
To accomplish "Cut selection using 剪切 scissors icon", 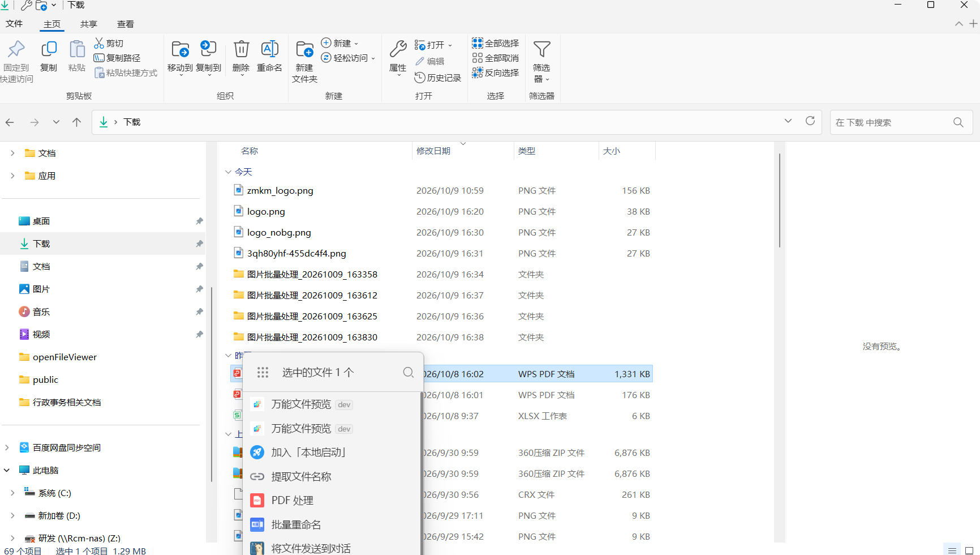I will click(109, 43).
